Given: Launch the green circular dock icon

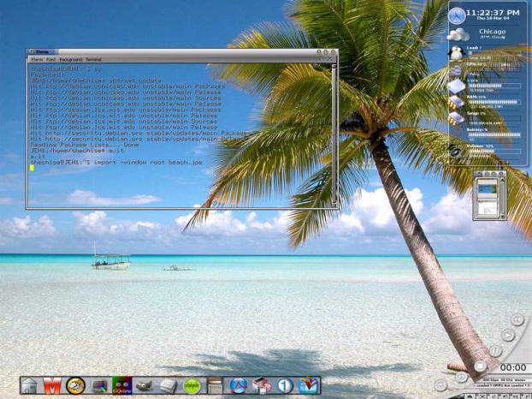Looking at the screenshot, I should pos(192,386).
